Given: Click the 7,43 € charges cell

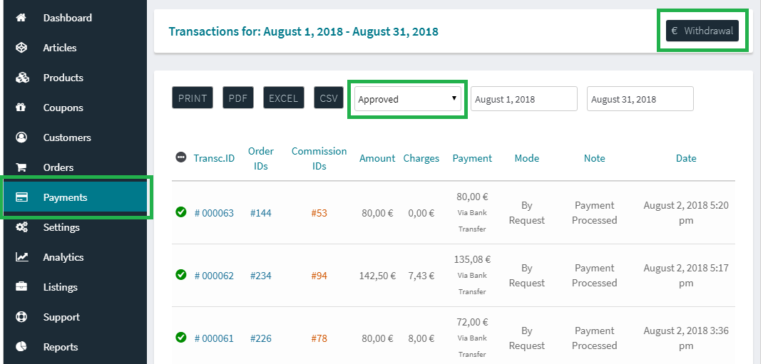Looking at the screenshot, I should 421,276.
